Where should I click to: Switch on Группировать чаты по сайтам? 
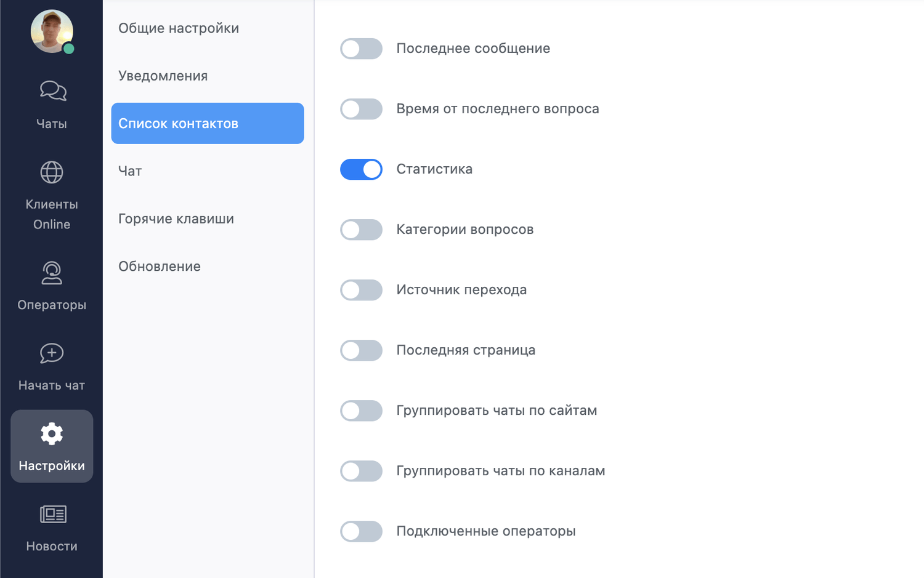coord(361,411)
